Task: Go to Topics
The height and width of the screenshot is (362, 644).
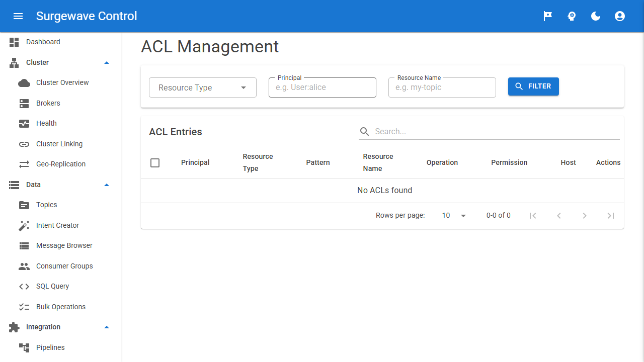Action: tap(60, 205)
